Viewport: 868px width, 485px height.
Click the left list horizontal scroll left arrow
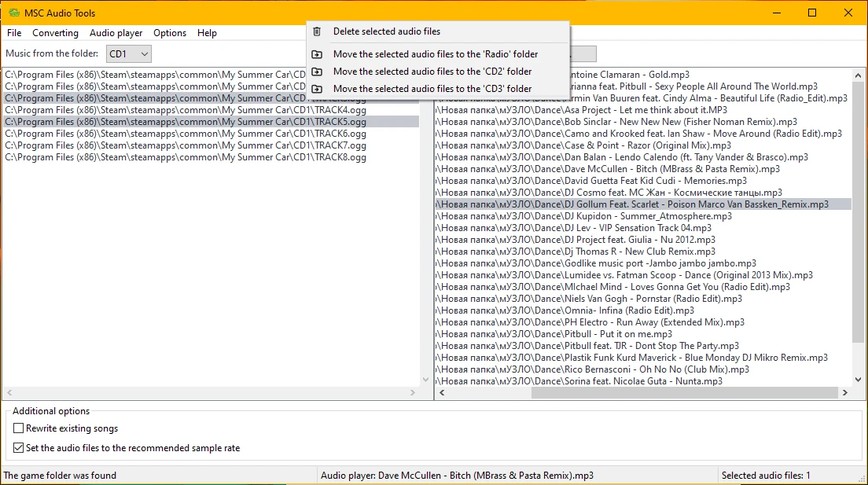(x=9, y=392)
